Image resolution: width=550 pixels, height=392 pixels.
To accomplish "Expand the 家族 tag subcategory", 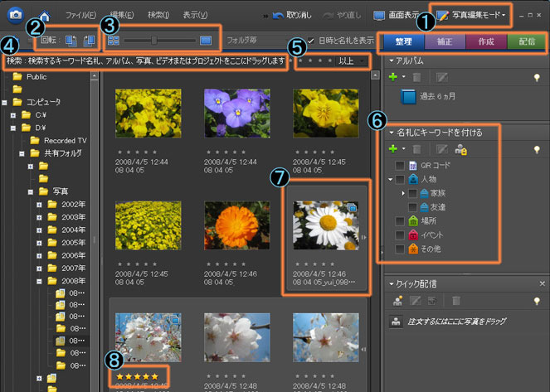I will coord(404,192).
